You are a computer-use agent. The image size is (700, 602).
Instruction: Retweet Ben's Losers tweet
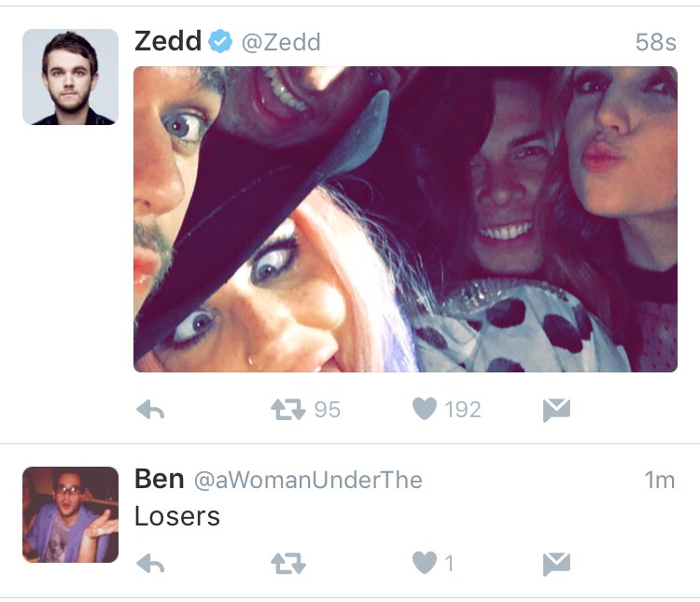coord(288,563)
